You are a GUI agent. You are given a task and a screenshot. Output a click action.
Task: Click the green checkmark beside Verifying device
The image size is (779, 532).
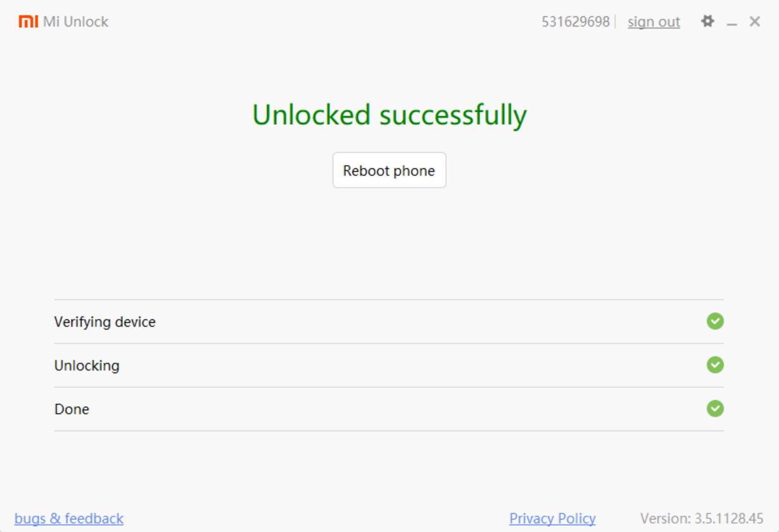[x=714, y=322]
